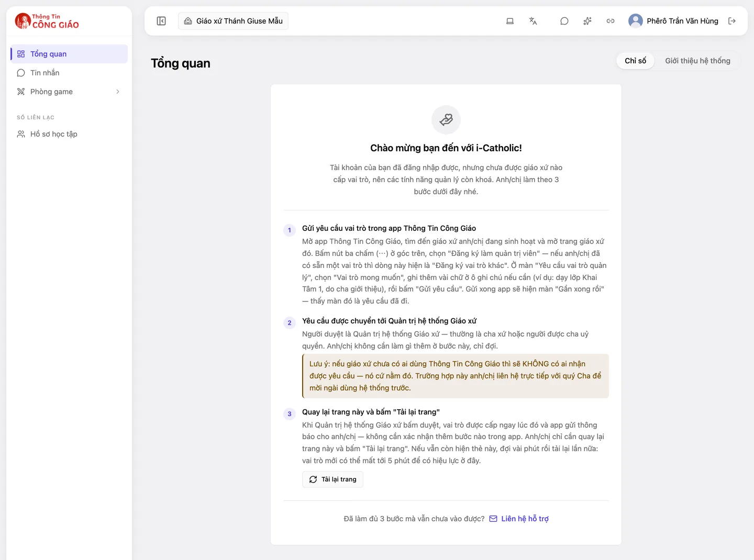The image size is (754, 560).
Task: Open Phòng game in the sidebar
Action: (69, 92)
